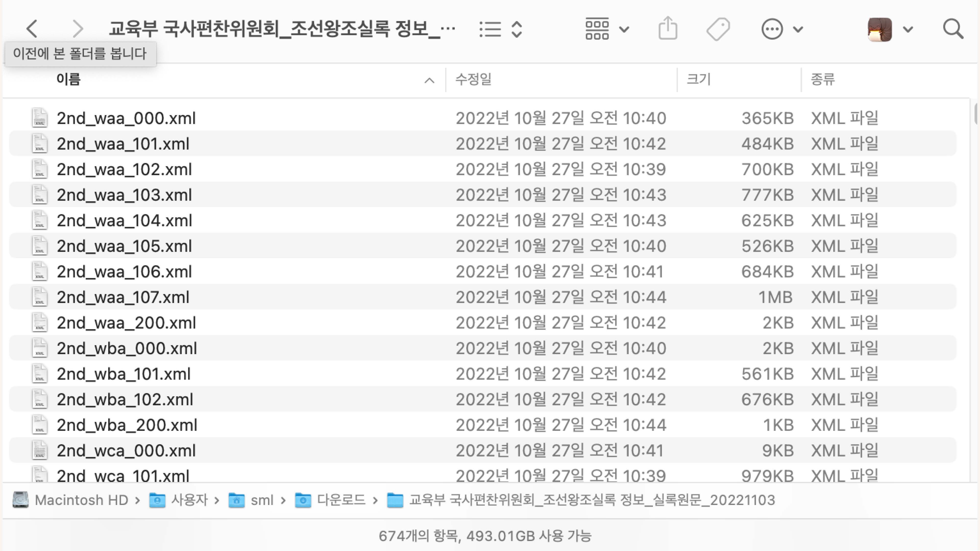This screenshot has width=980, height=551.
Task: Click the sml home folder in path bar
Action: (x=262, y=500)
